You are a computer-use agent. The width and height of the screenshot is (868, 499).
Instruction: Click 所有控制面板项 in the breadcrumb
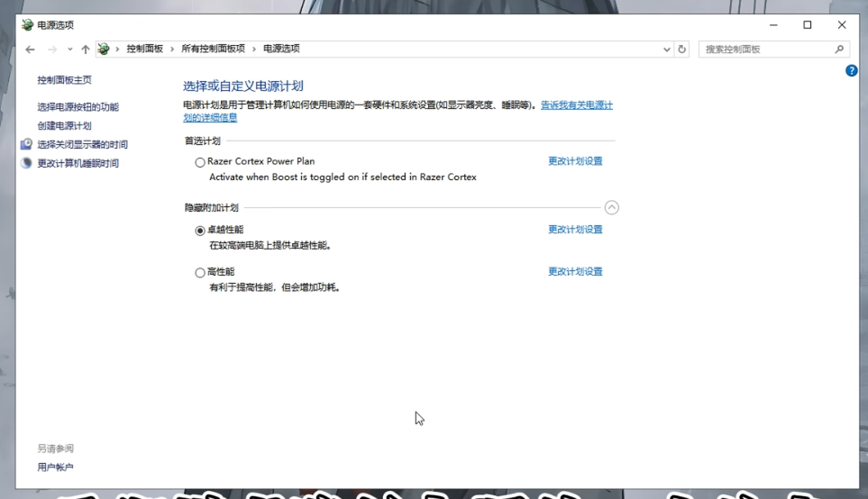click(x=213, y=50)
